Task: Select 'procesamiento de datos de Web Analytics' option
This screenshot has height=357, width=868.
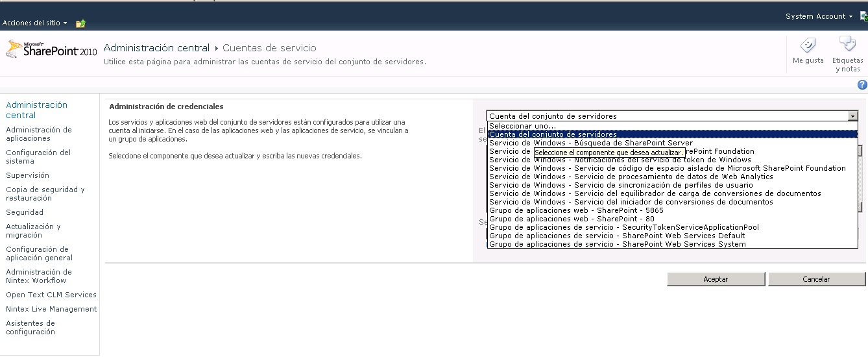Action: click(672, 177)
